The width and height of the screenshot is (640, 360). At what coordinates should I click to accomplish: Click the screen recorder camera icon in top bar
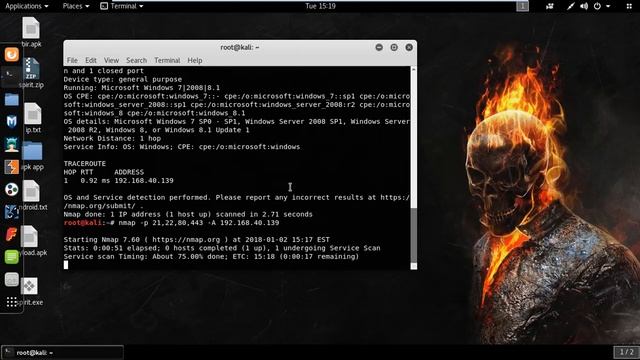tap(550, 6)
